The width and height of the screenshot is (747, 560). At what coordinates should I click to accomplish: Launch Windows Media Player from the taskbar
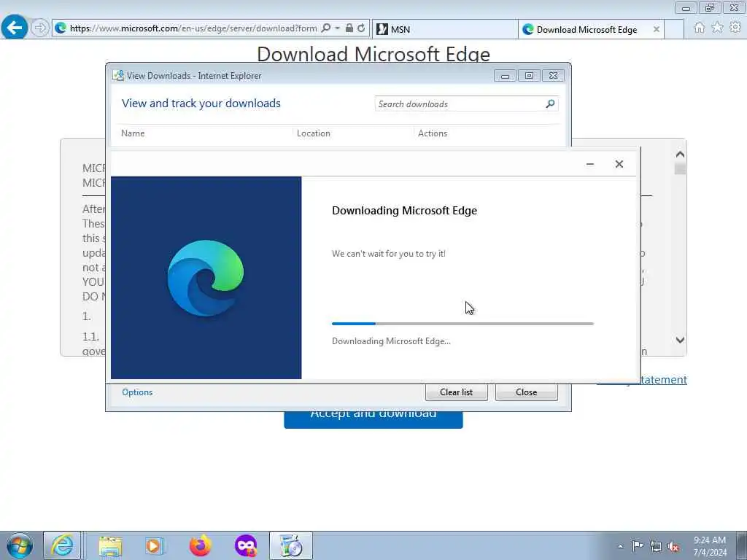(x=155, y=545)
